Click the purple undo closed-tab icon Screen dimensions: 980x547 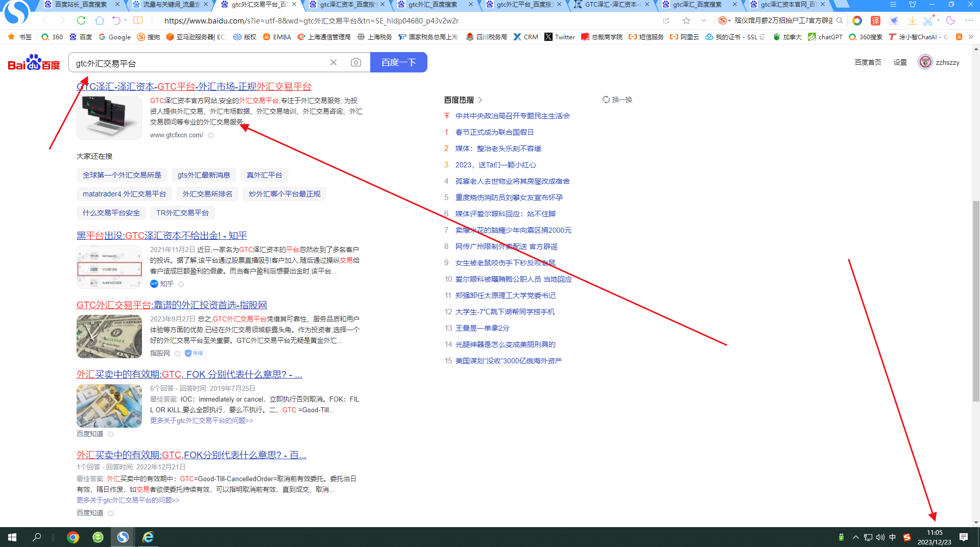point(116,20)
